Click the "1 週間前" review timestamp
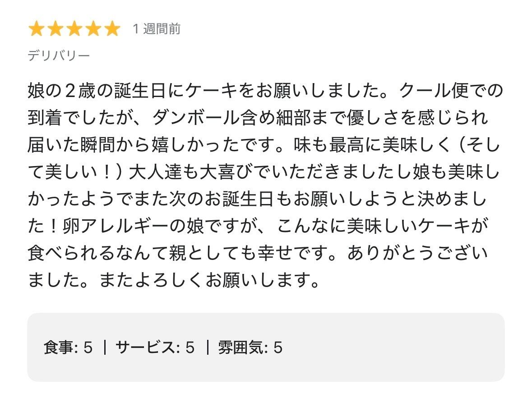 157,29
